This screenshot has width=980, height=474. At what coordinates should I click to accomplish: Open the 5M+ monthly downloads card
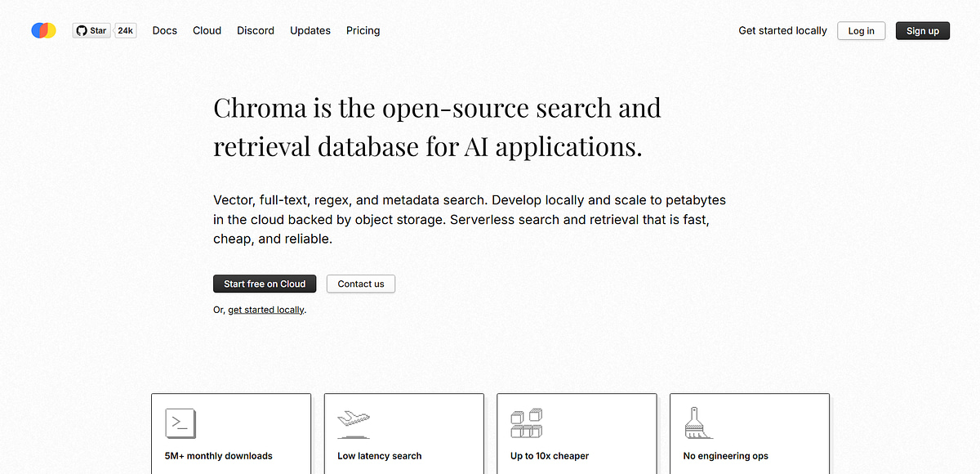[x=231, y=434]
